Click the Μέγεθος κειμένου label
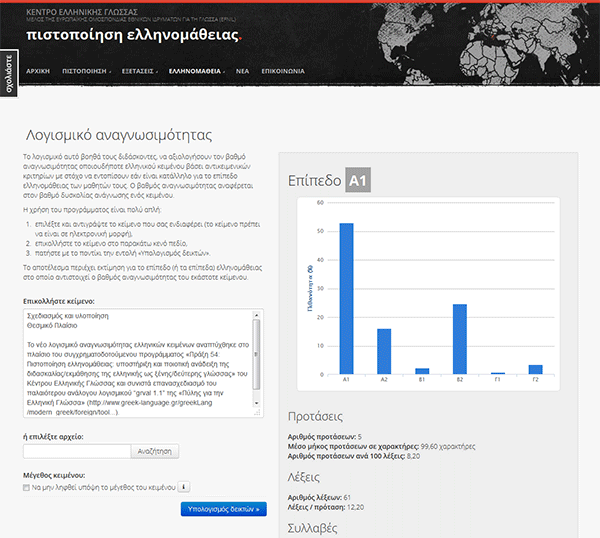 [x=54, y=475]
